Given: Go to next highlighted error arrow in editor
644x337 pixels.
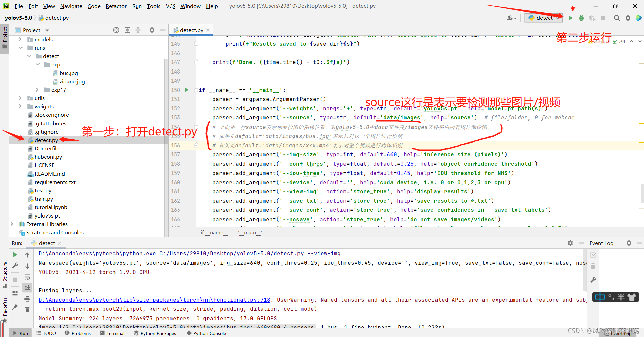Looking at the screenshot, I should click(640, 41).
